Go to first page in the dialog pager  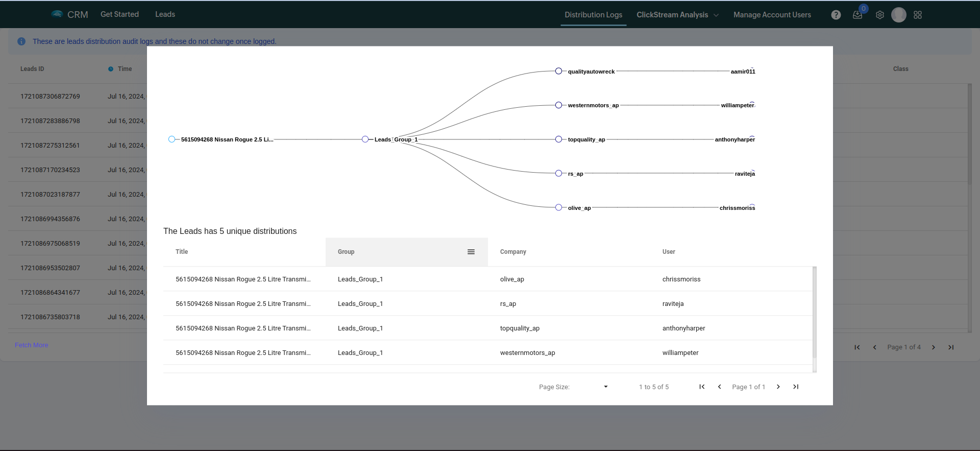[x=702, y=387]
